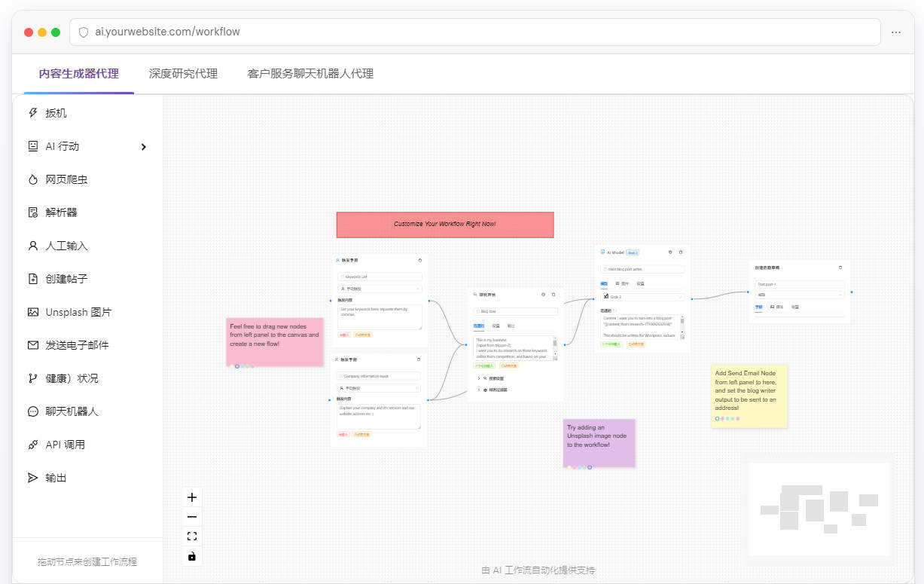Select the purple Unsplash image sticky note

click(599, 442)
